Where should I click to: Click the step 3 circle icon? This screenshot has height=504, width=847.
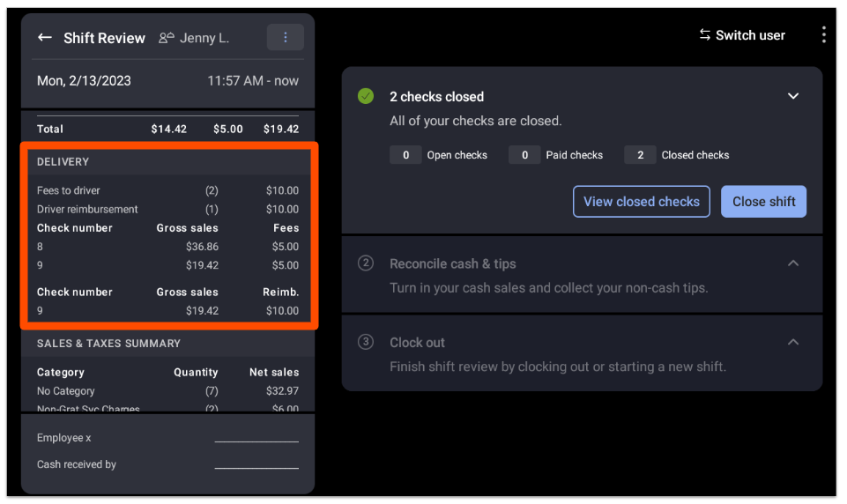click(x=366, y=342)
